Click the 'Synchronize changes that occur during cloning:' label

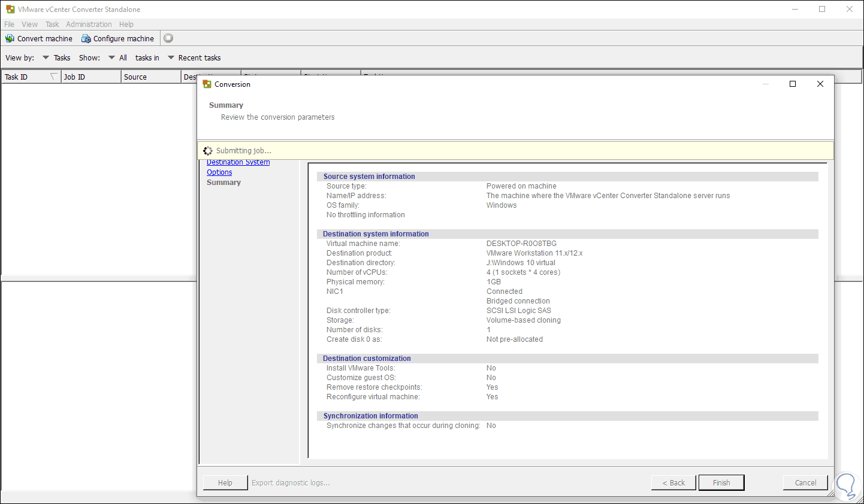[403, 426]
